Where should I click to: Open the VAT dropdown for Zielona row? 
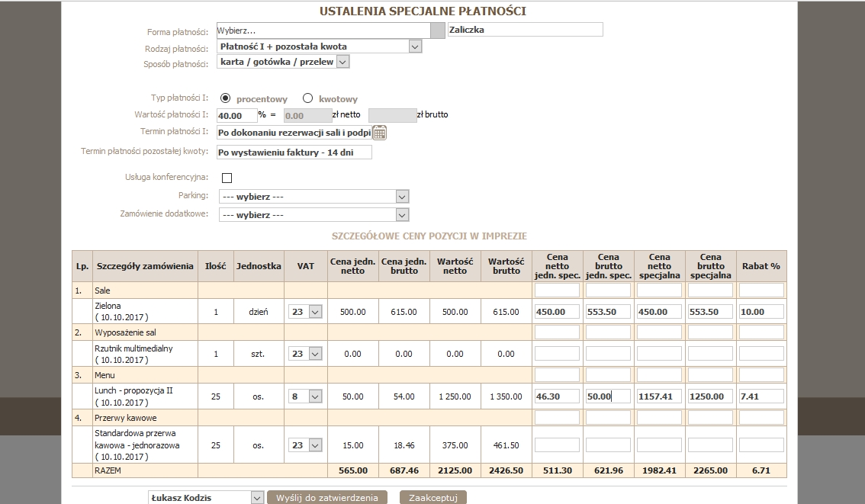305,312
